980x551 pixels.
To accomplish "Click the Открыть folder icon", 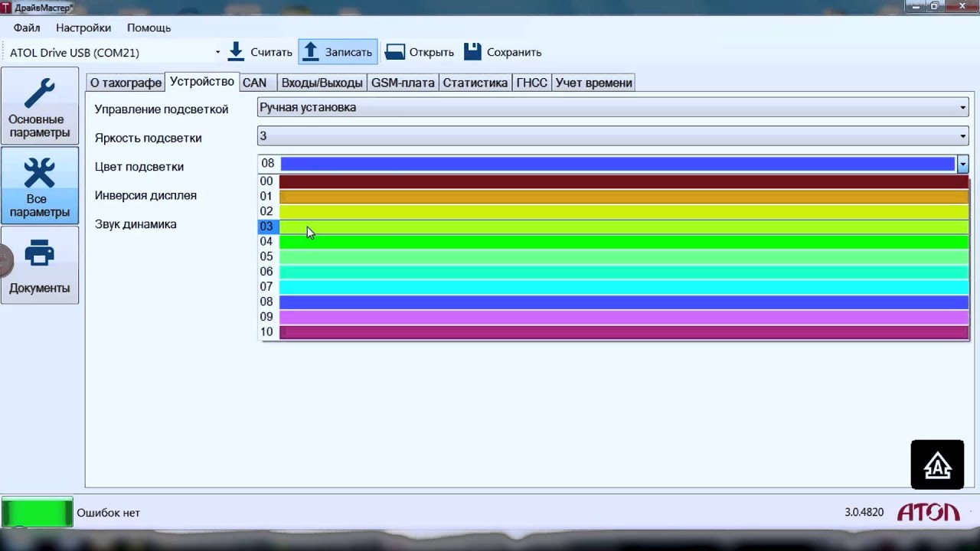I will [394, 52].
